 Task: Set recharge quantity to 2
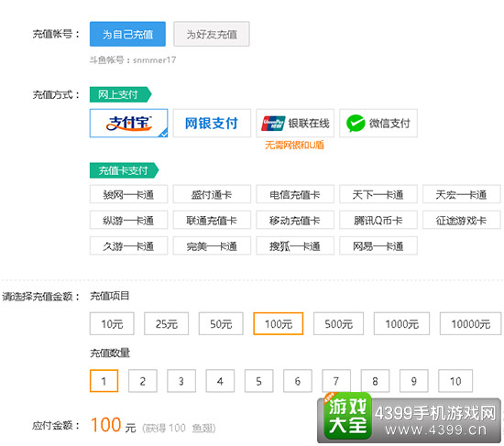click(143, 381)
